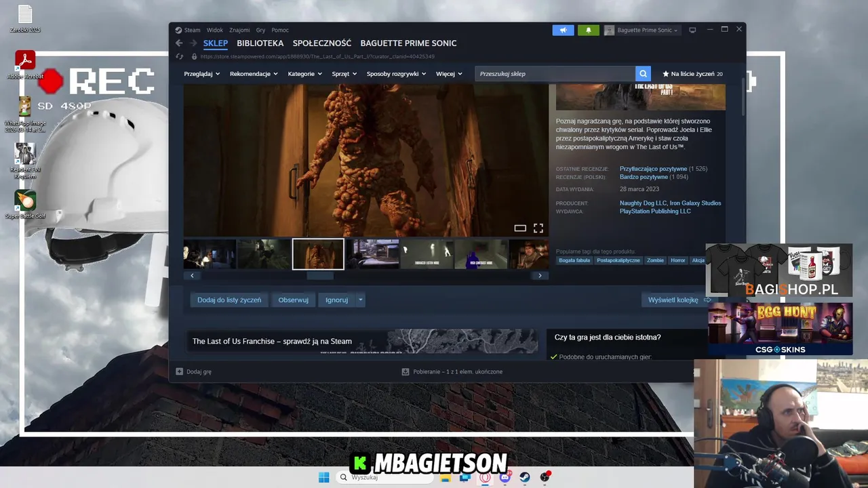Open Resident Evil Requiem desktop shortcut

click(x=25, y=161)
